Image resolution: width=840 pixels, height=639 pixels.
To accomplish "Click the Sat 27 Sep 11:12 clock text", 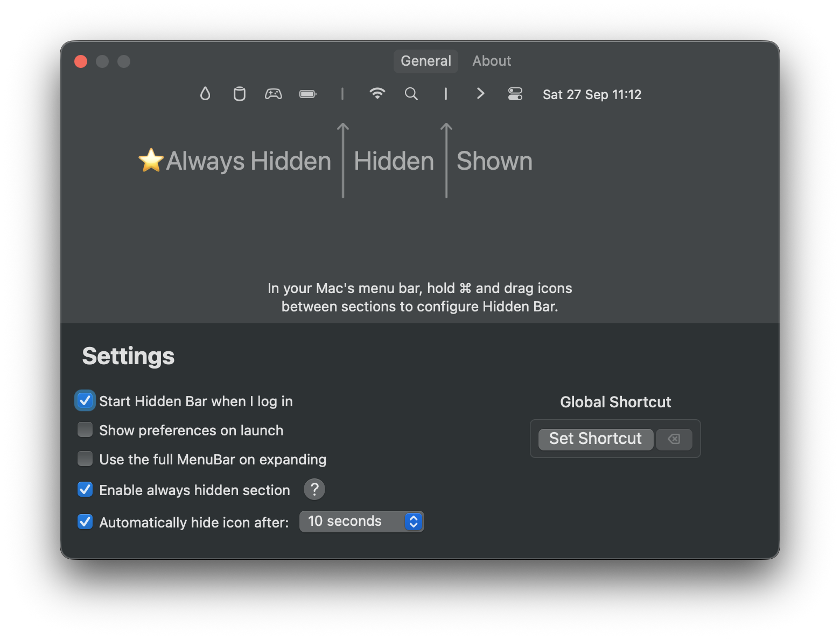I will click(592, 95).
